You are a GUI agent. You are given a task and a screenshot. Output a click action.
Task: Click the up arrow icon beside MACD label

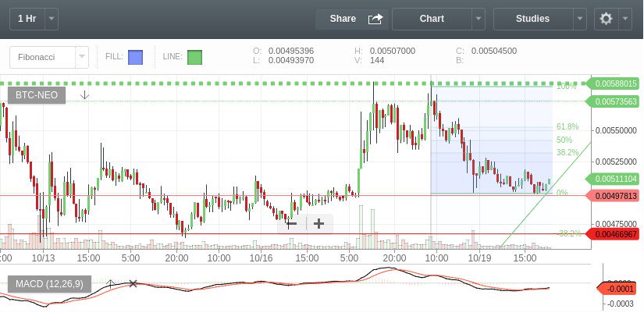[111, 283]
